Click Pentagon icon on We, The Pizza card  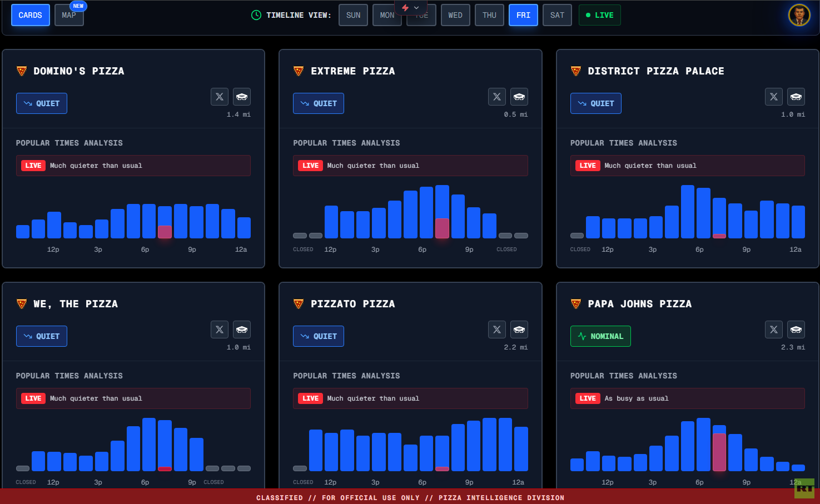coord(242,330)
